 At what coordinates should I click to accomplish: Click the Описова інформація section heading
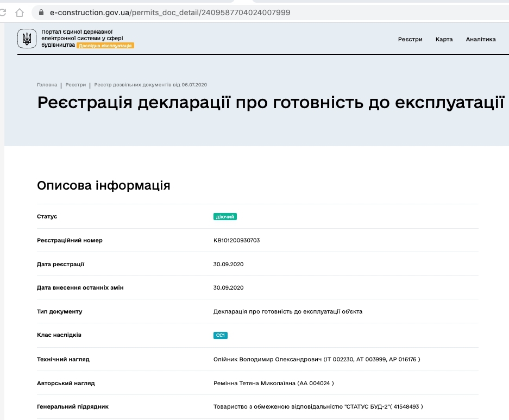coord(104,185)
